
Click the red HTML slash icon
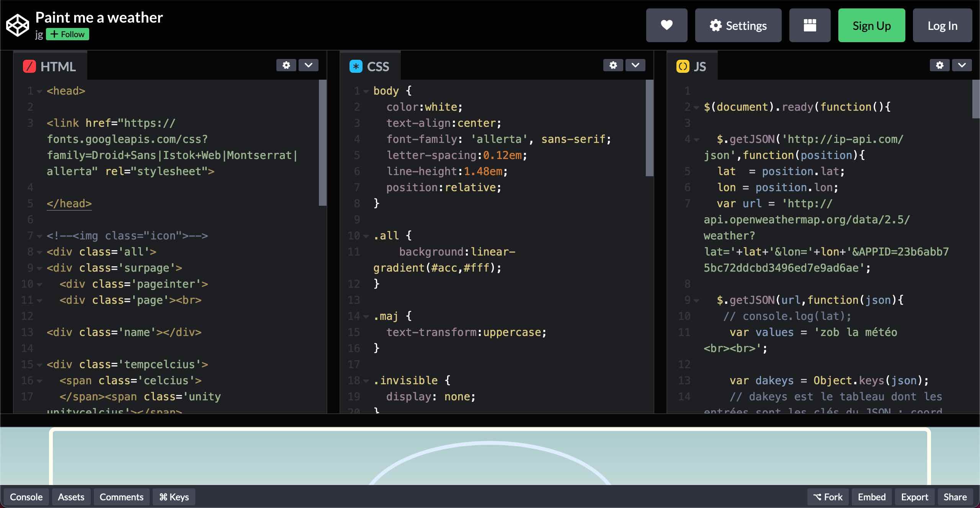(x=29, y=67)
